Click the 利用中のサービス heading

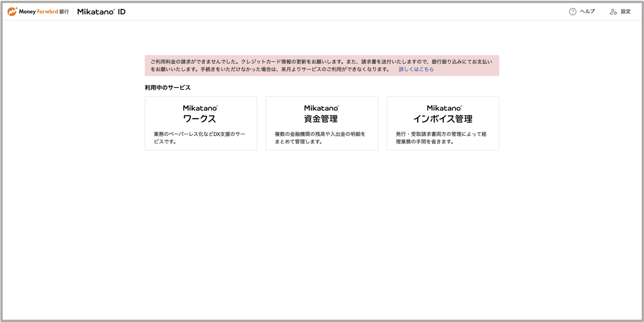(x=168, y=88)
